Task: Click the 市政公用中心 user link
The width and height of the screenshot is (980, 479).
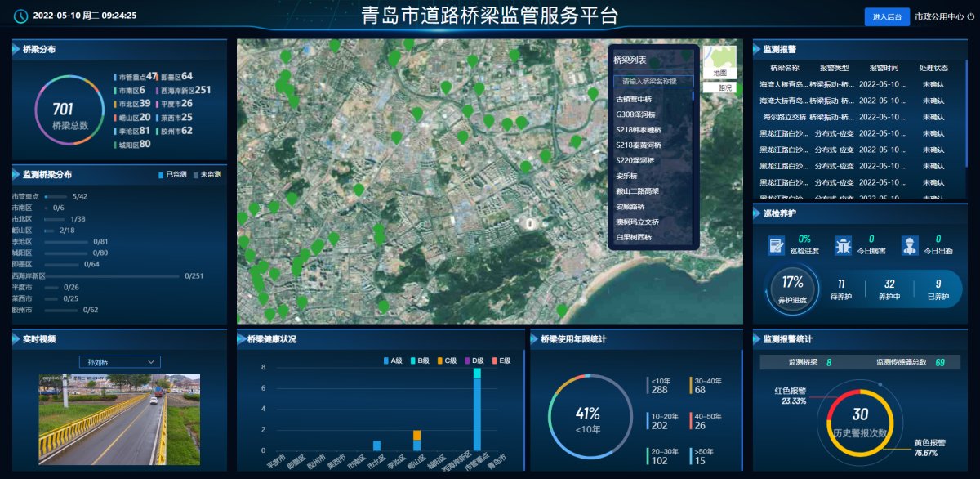Action: 938,16
